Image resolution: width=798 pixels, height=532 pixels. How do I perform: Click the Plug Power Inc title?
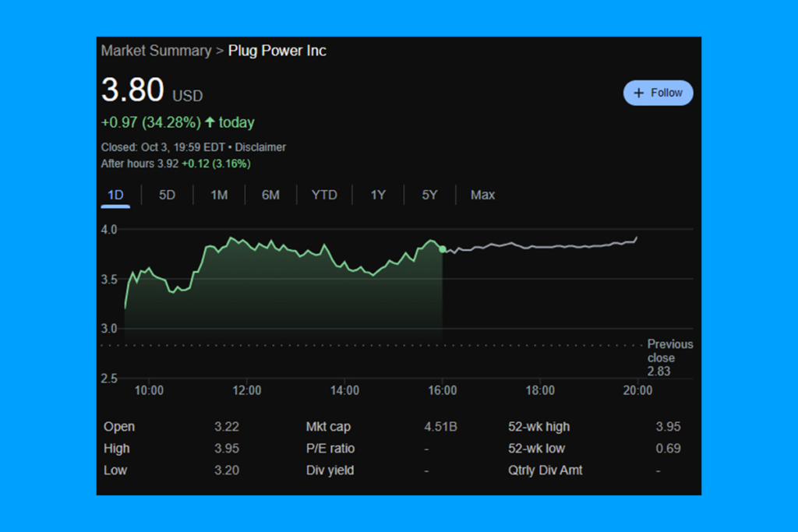click(277, 51)
